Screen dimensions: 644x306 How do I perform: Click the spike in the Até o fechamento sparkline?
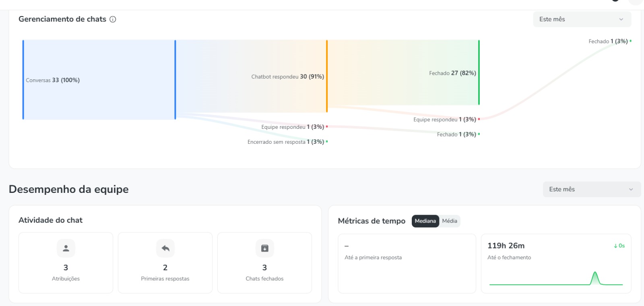(595, 278)
